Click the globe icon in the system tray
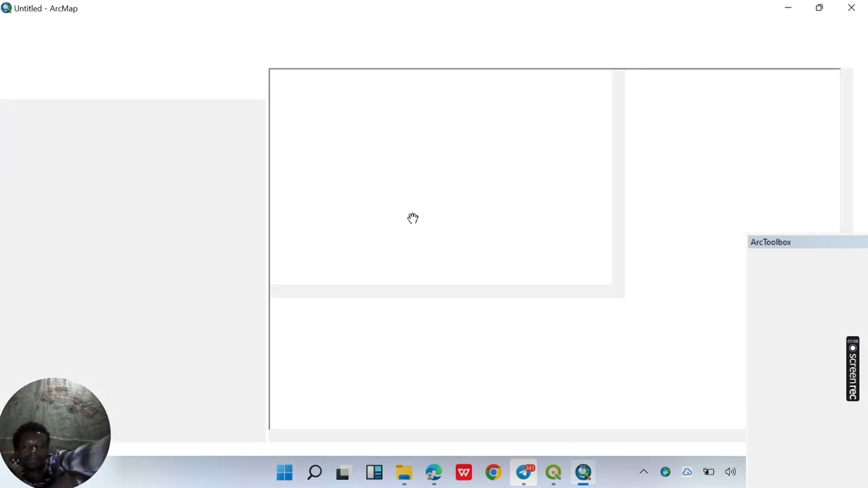Screen dimensions: 868x488 (665, 472)
